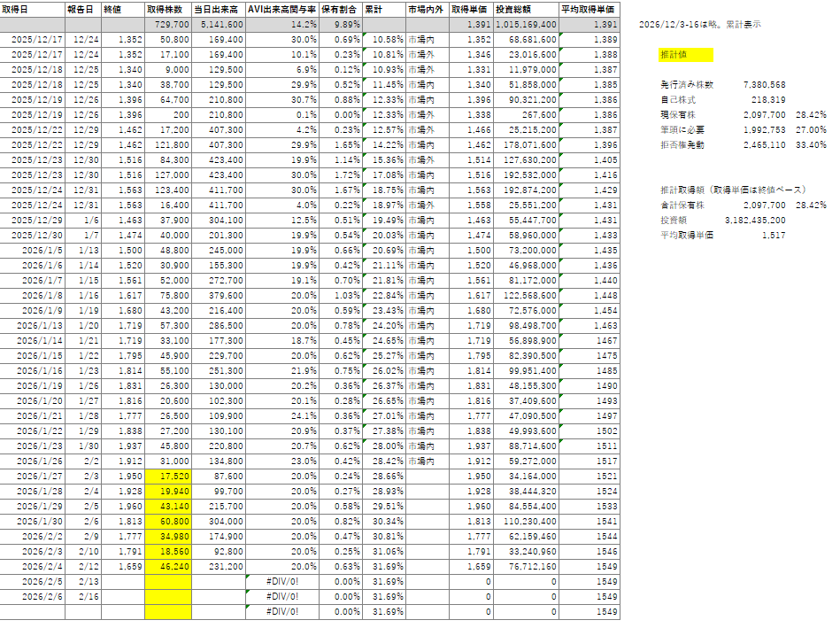This screenshot has width=840, height=628.
Task: Click the yellow 推計値 label cell
Action: [683, 55]
